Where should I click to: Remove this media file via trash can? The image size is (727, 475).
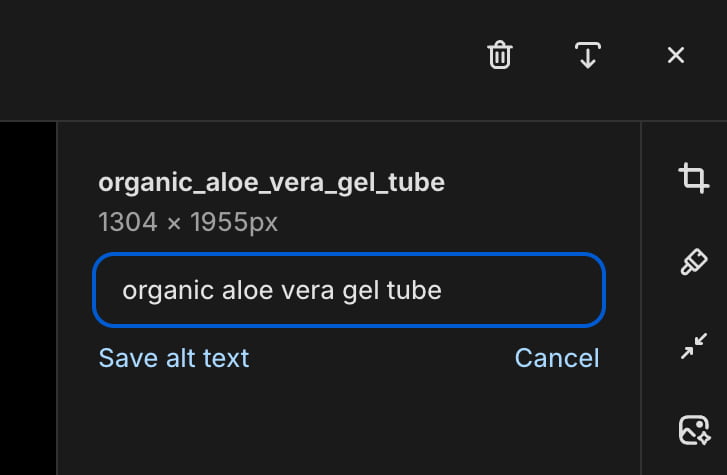click(x=499, y=55)
